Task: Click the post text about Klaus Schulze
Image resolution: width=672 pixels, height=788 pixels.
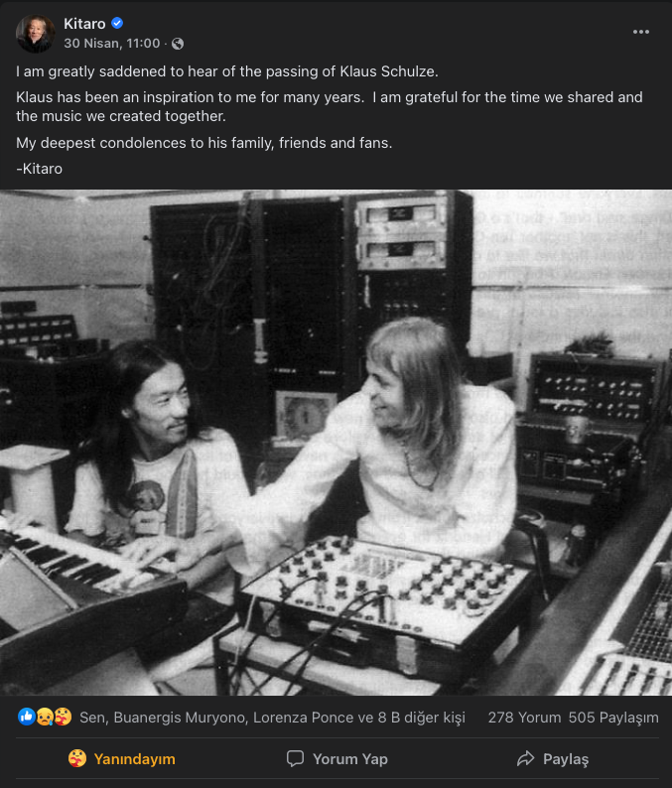Action: click(330, 120)
